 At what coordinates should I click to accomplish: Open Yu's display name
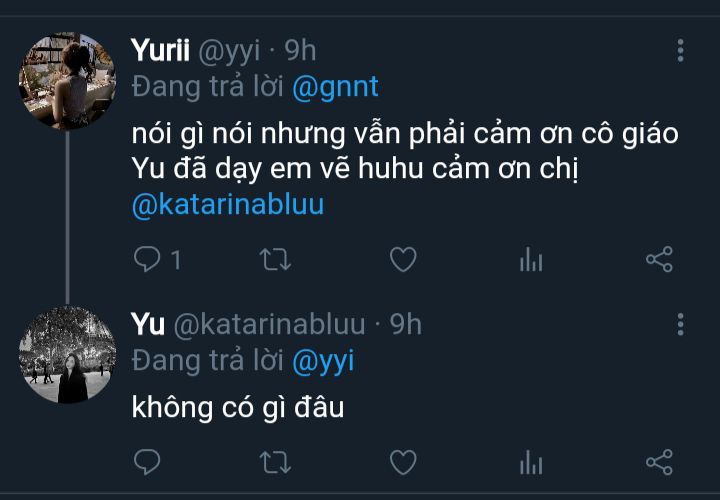(148, 325)
